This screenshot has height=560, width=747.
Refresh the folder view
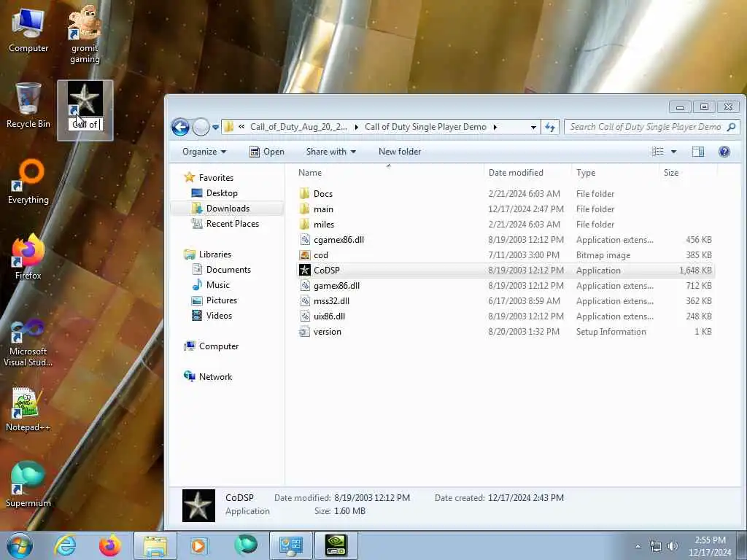[550, 127]
